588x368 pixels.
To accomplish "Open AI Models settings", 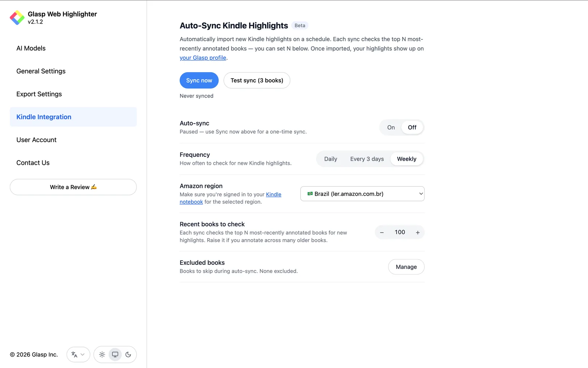I will pos(73,48).
